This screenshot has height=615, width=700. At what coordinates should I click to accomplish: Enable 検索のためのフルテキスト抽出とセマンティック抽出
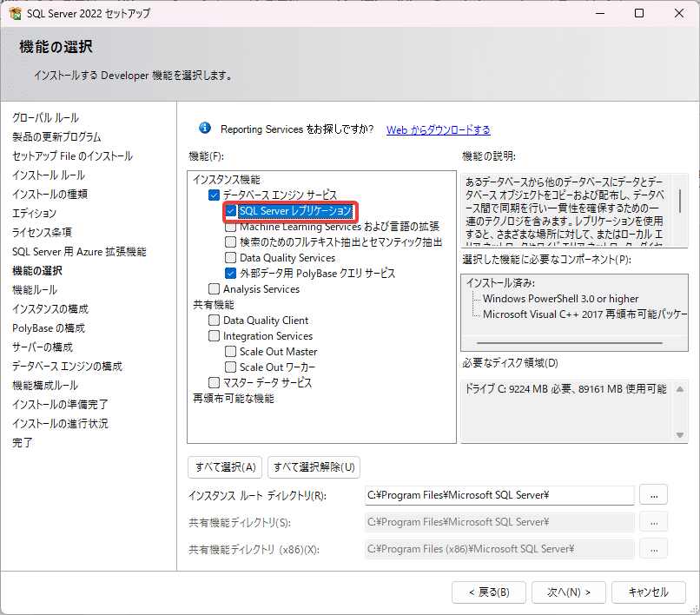coord(230,240)
